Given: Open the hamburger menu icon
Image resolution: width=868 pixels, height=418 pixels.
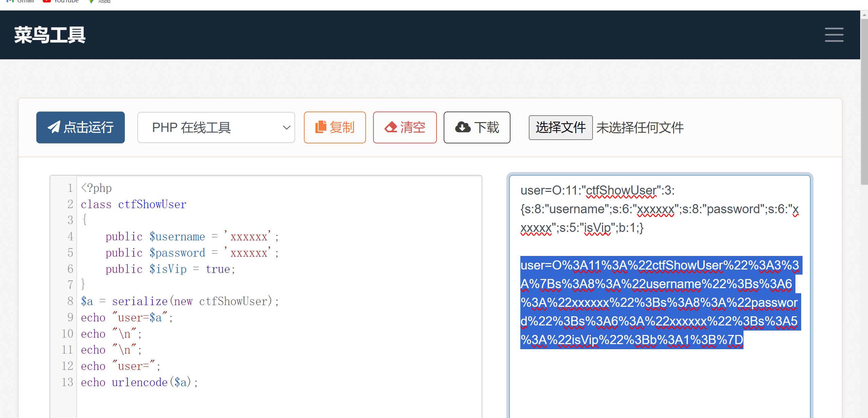Looking at the screenshot, I should coord(834,35).
